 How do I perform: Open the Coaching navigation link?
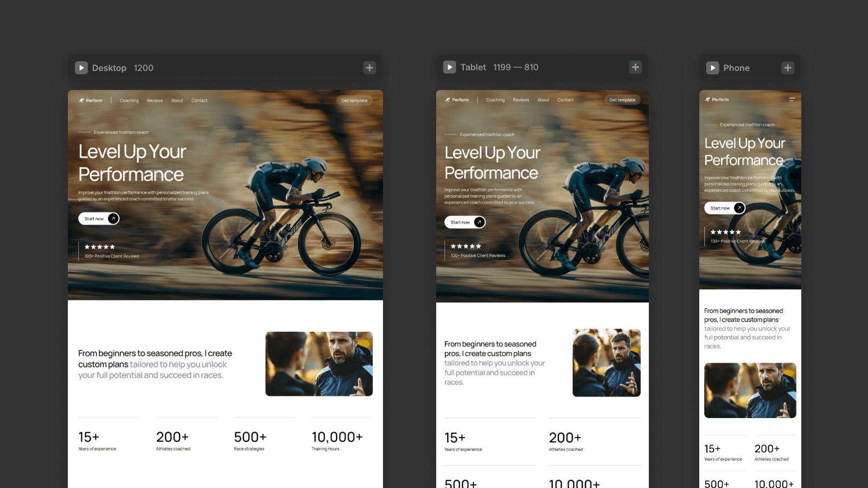click(x=129, y=100)
